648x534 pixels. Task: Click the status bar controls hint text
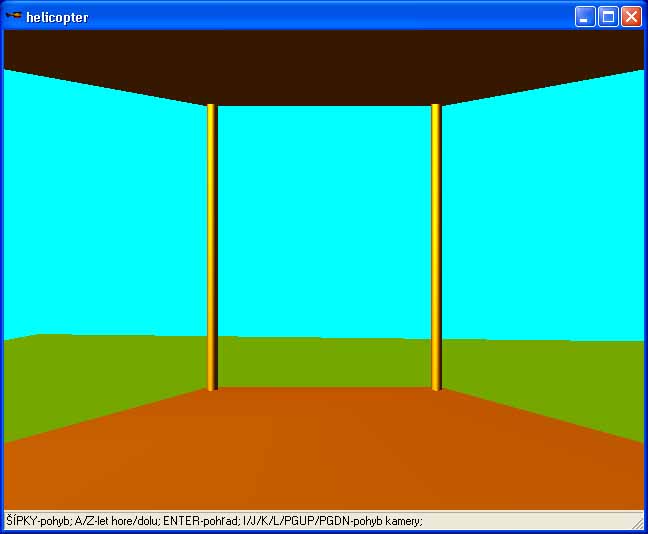[x=214, y=521]
